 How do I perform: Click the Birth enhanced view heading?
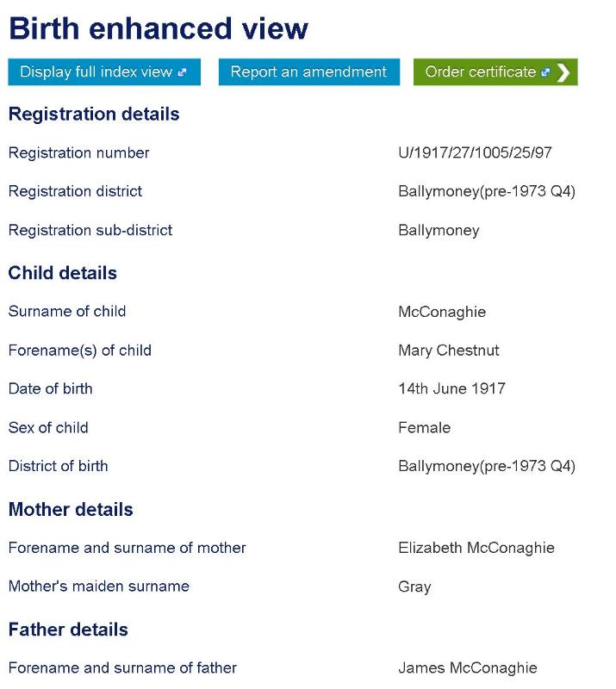(158, 28)
